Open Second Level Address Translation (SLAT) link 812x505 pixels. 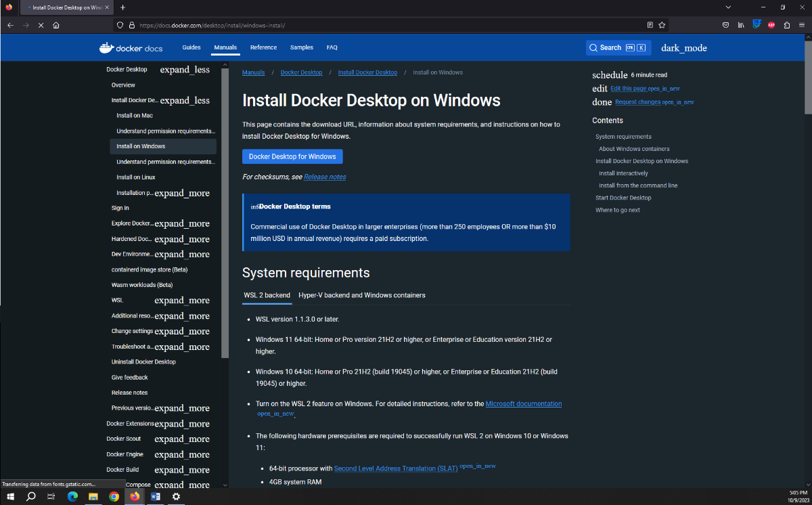(x=396, y=468)
